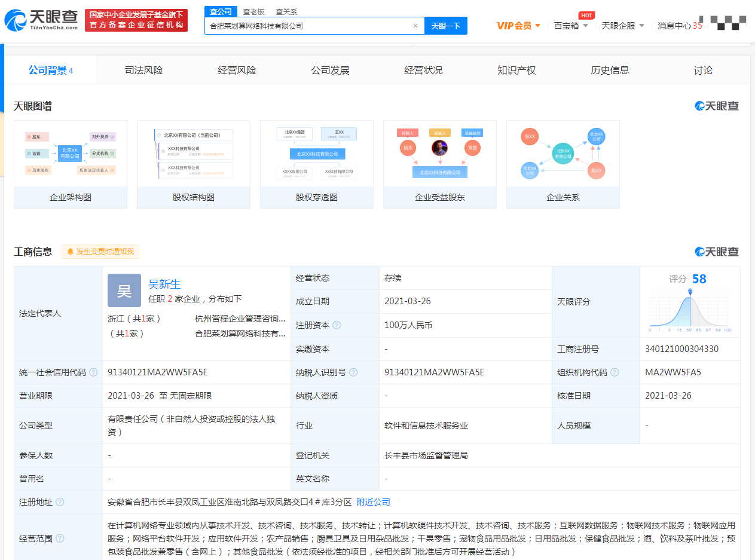This screenshot has width=755, height=560.
Task: Select the 公司背景 tab
Action: point(51,71)
